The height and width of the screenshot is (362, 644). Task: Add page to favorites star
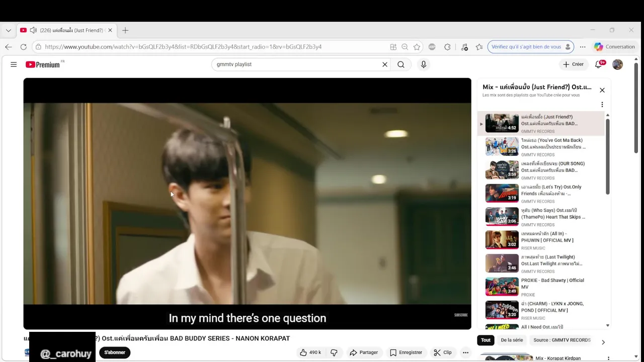pos(417,47)
